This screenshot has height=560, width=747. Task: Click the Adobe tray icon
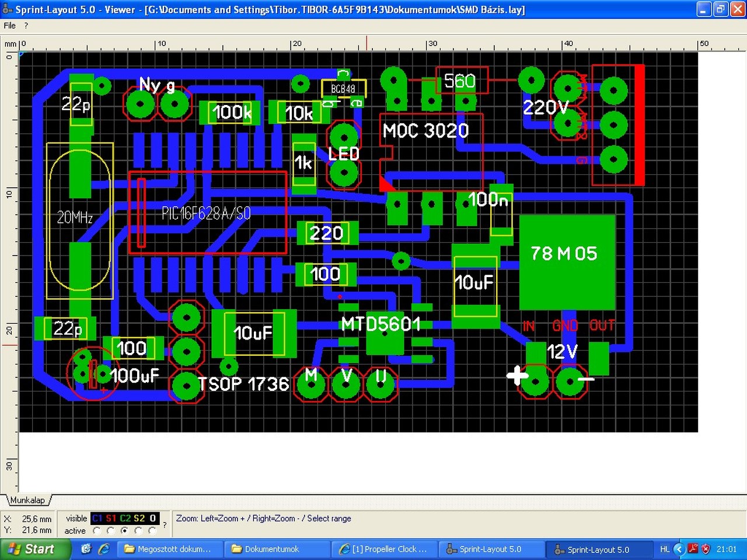coord(693,549)
